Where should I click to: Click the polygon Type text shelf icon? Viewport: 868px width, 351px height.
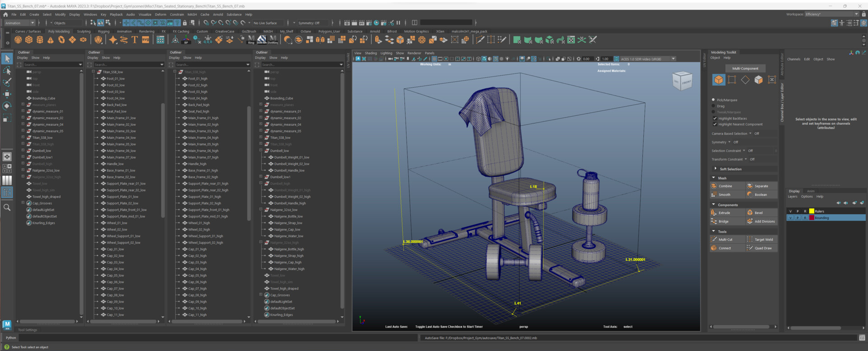[x=135, y=40]
